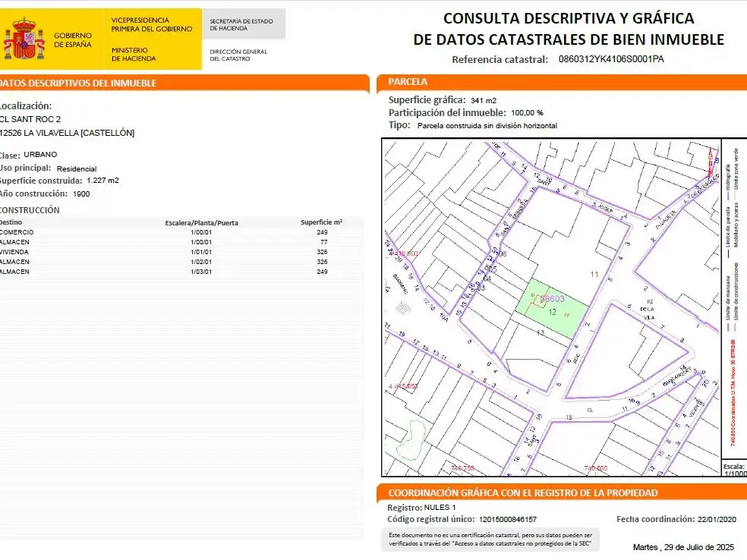Click 'Participación del inmueble:' label
The width and height of the screenshot is (747, 560).
(x=447, y=113)
